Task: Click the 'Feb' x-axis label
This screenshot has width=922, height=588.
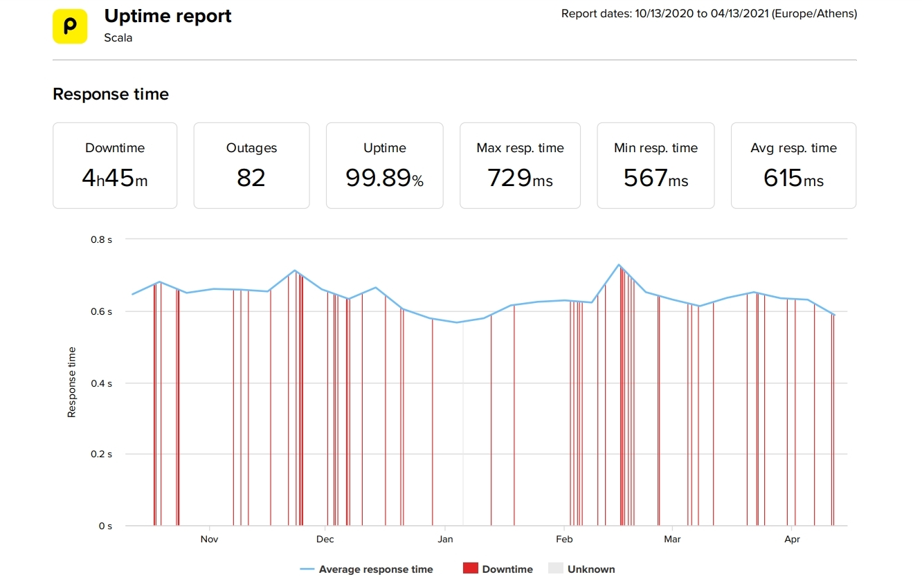Action: tap(564, 539)
